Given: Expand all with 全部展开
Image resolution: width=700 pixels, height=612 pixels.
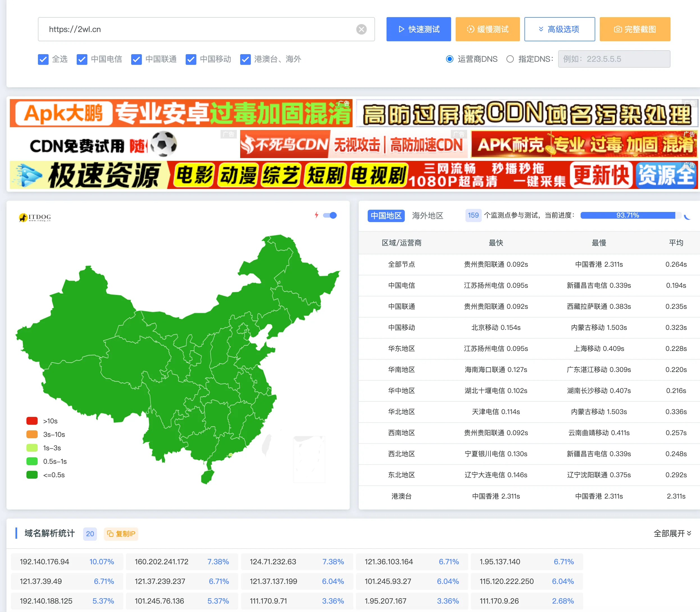Looking at the screenshot, I should coord(672,533).
